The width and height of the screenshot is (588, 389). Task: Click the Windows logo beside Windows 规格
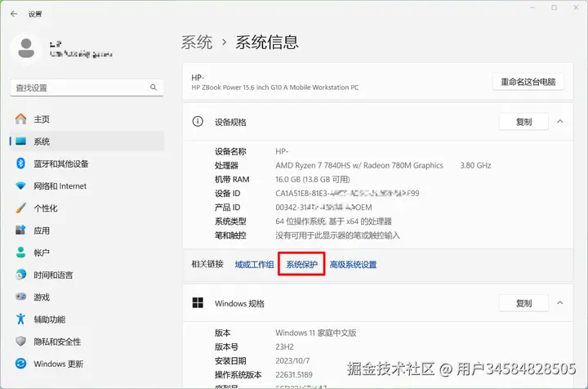(198, 302)
